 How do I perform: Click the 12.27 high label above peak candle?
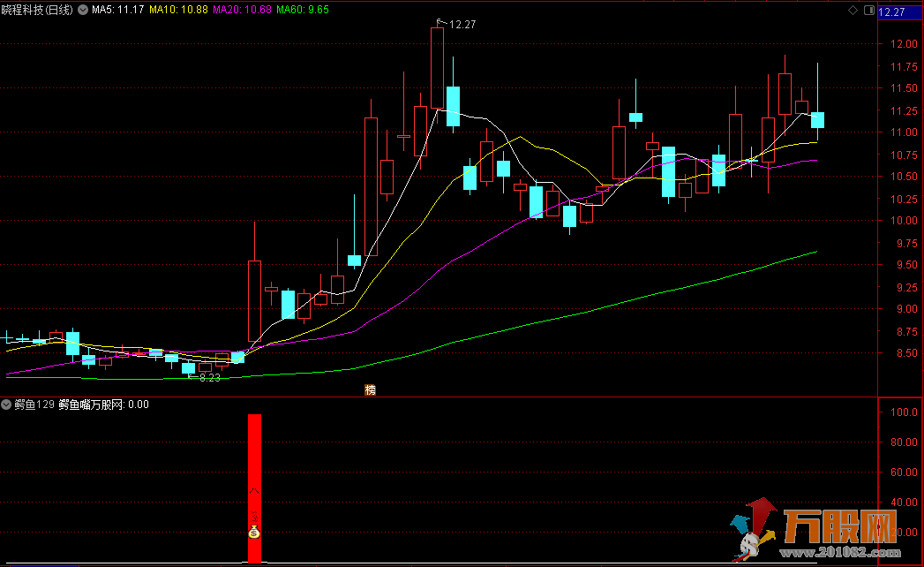(x=462, y=24)
